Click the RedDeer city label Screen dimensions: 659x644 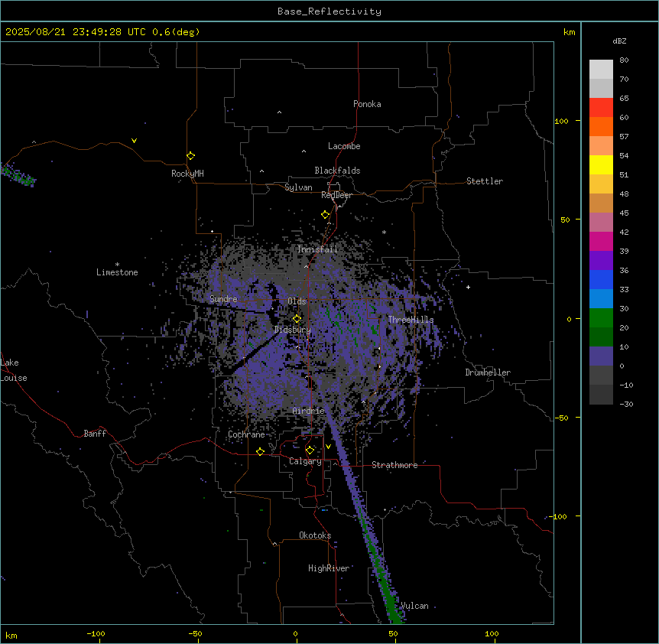point(336,195)
